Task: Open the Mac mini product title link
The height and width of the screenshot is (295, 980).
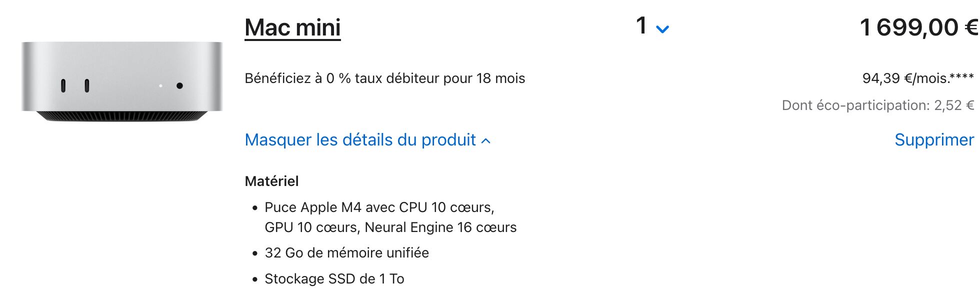Action: point(292,27)
